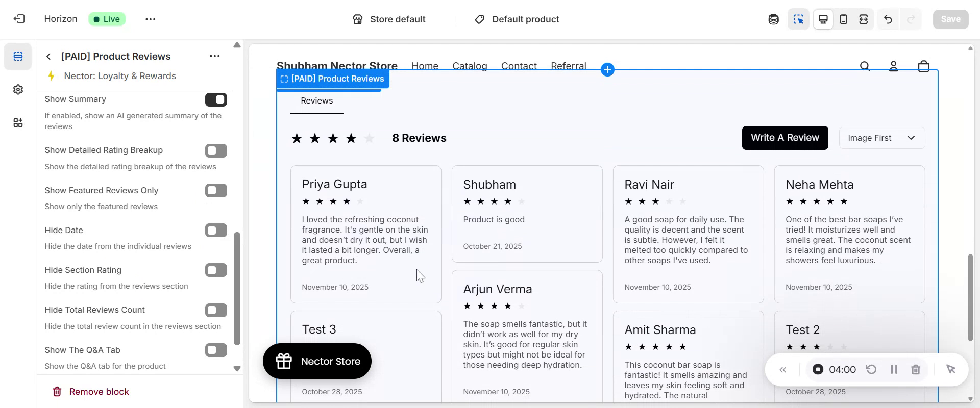Go back from Product Reviews block
Image resolution: width=980 pixels, height=408 pixels.
48,57
